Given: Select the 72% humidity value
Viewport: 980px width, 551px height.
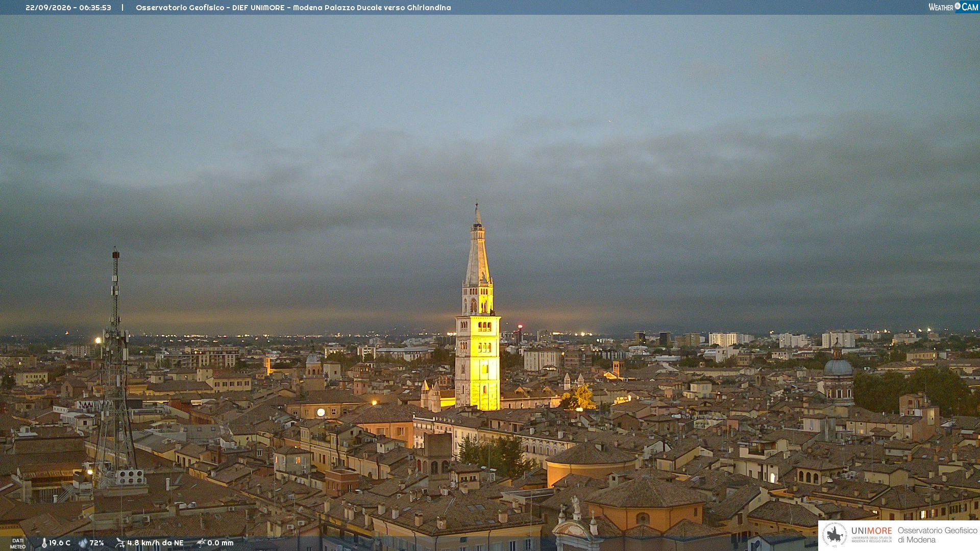Looking at the screenshot, I should (x=97, y=543).
